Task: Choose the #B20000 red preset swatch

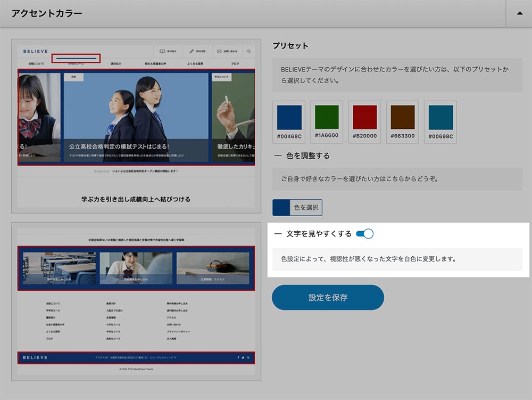Action: point(364,118)
